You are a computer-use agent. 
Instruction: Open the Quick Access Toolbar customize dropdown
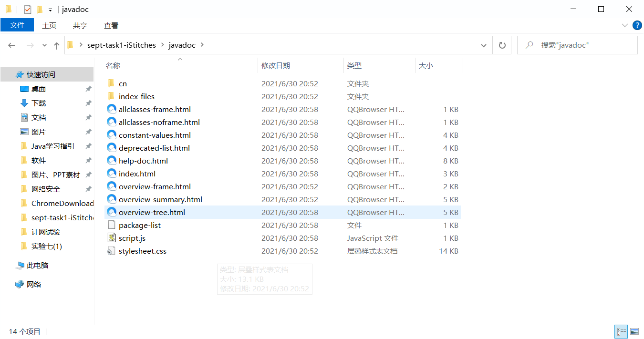(x=50, y=10)
